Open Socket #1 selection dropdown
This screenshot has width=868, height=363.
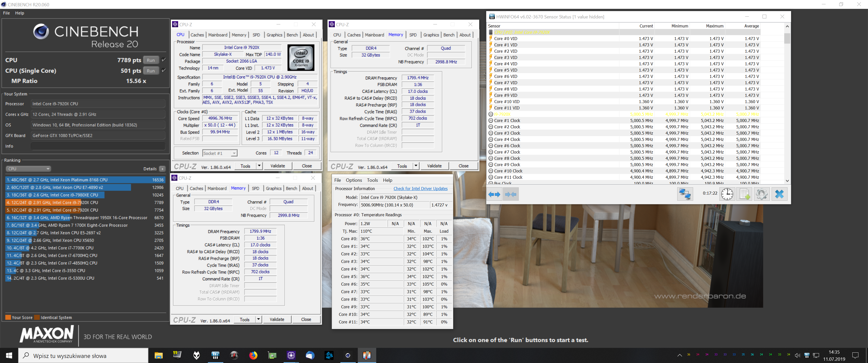pyautogui.click(x=220, y=153)
